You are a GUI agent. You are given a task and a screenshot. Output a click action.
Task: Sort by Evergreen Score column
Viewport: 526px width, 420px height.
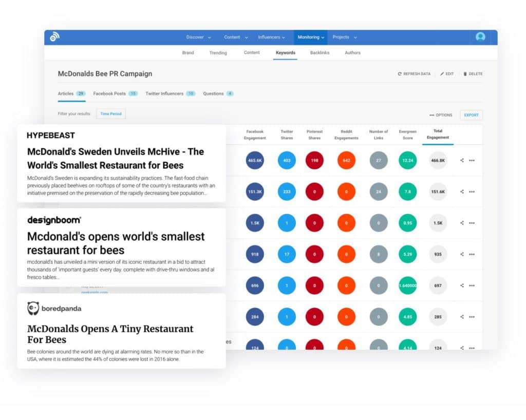pyautogui.click(x=407, y=135)
